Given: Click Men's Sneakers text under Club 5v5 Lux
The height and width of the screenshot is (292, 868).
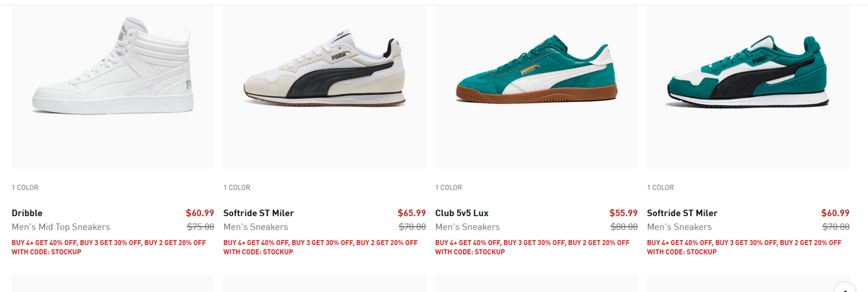Looking at the screenshot, I should coord(467,227).
